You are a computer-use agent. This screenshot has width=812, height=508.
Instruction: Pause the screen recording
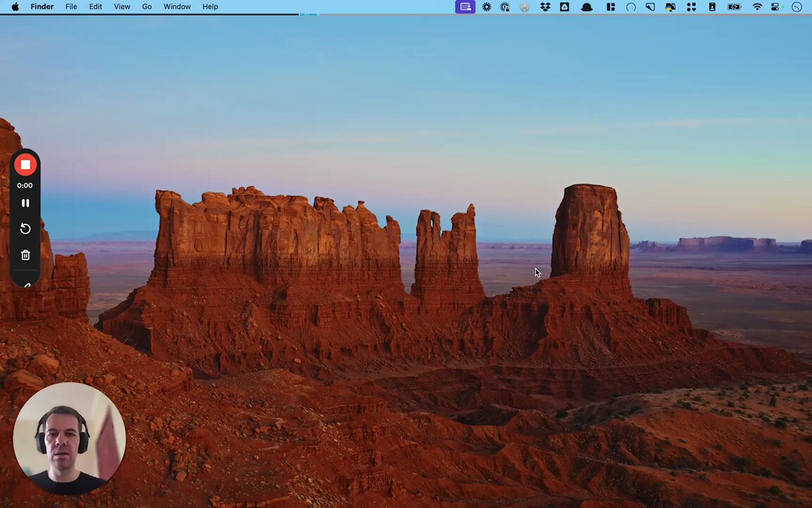point(25,202)
